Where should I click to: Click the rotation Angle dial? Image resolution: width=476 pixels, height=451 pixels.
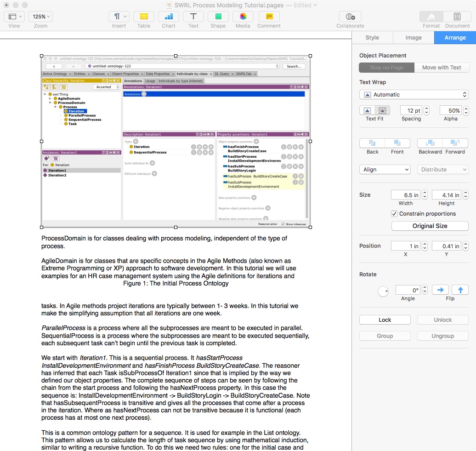point(383,291)
